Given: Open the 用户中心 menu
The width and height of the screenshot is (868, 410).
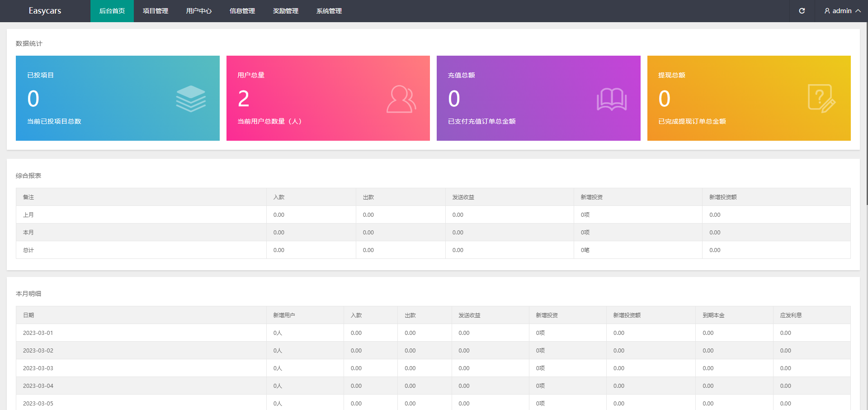Looking at the screenshot, I should pos(199,11).
